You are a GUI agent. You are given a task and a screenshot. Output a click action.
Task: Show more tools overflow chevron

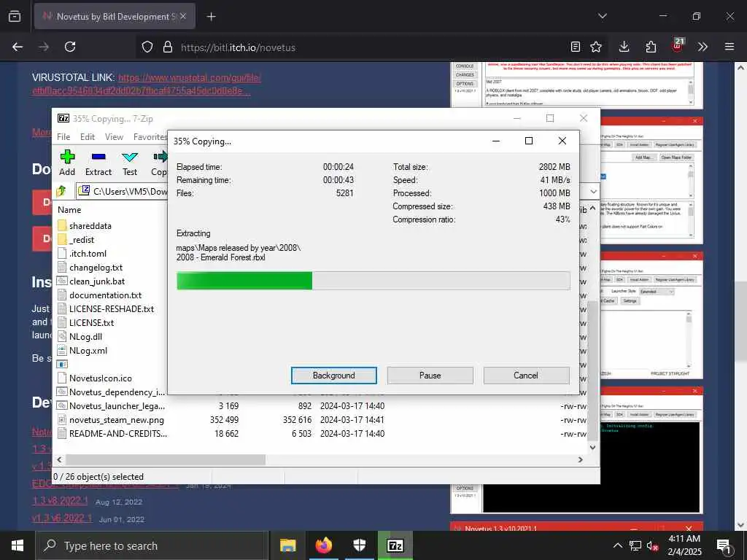point(703,47)
